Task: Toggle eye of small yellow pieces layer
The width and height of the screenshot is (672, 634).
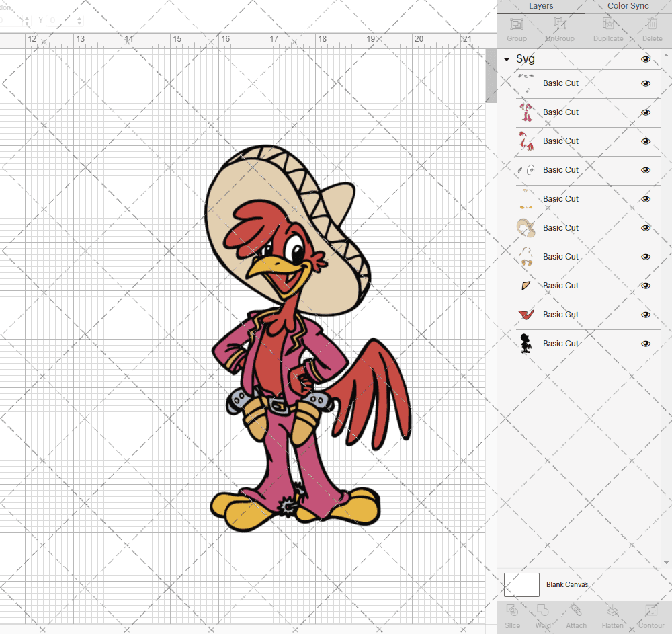Action: 645,199
